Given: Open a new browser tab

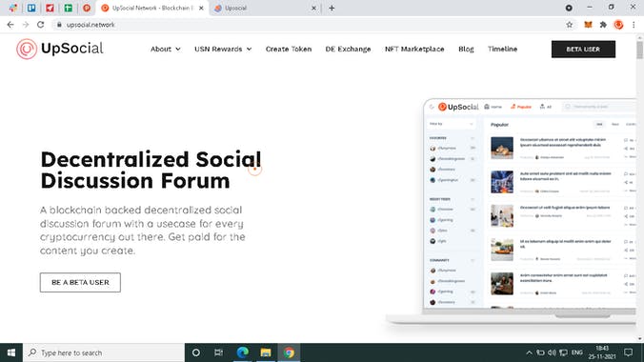Looking at the screenshot, I should 332,8.
